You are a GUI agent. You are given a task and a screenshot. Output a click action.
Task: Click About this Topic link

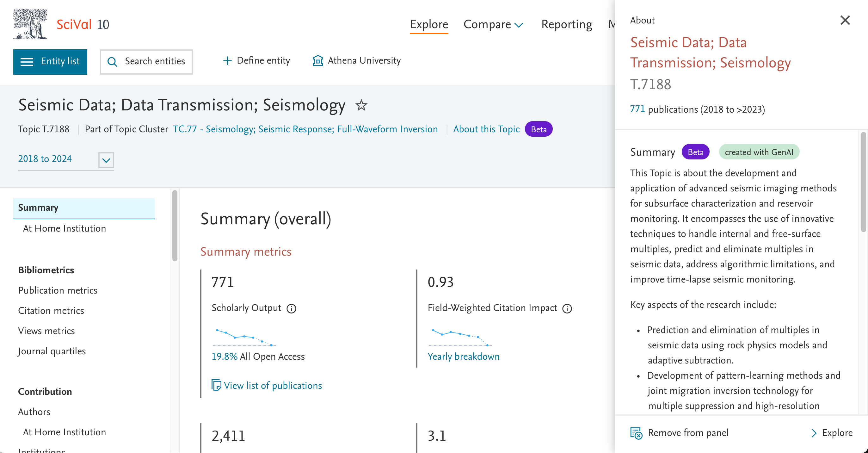click(x=486, y=129)
